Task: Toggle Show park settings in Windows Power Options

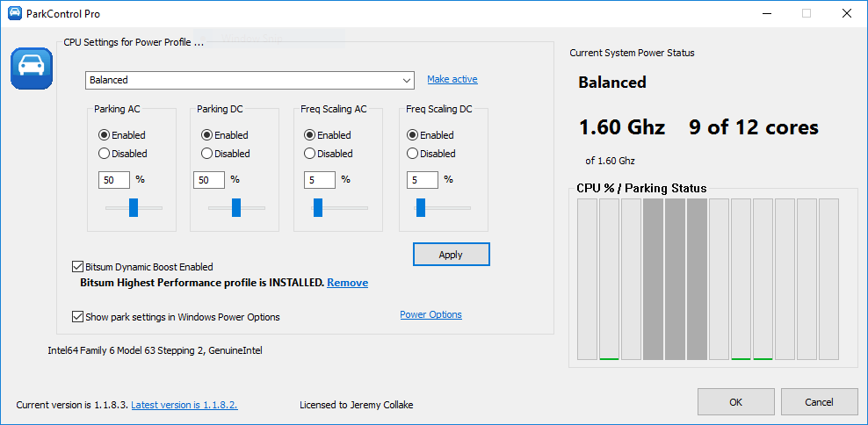Action: (x=176, y=317)
